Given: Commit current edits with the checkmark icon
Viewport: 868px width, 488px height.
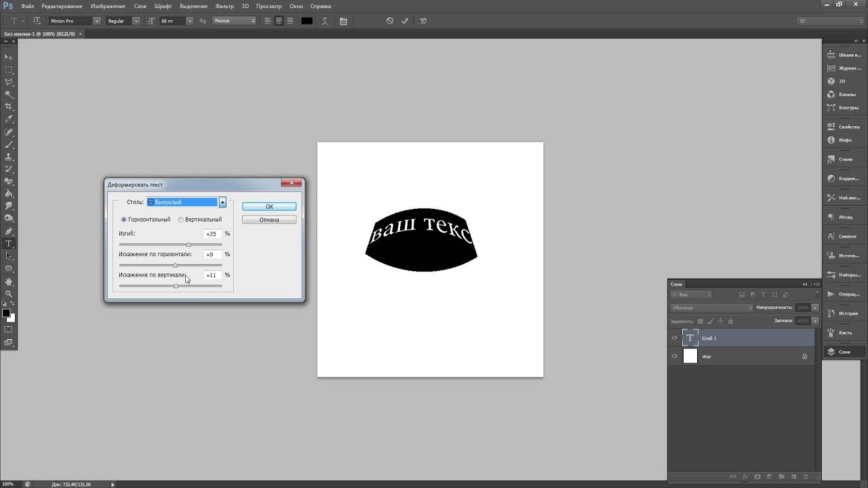Looking at the screenshot, I should (405, 21).
